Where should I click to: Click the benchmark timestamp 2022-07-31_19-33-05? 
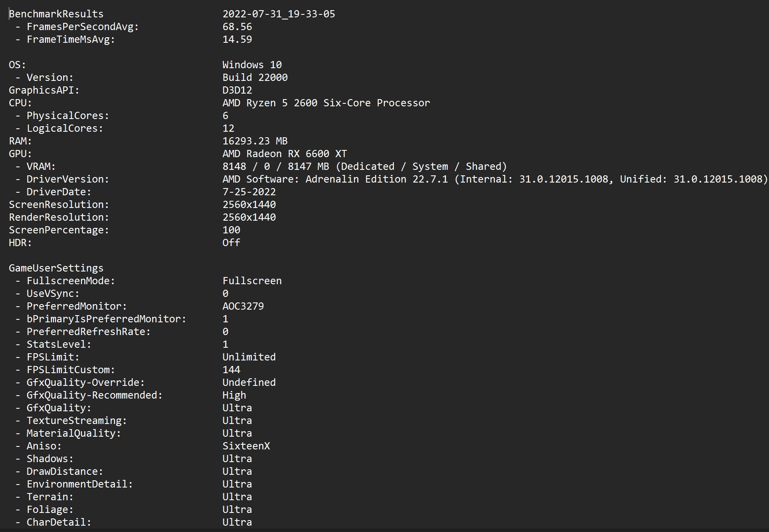pos(279,14)
